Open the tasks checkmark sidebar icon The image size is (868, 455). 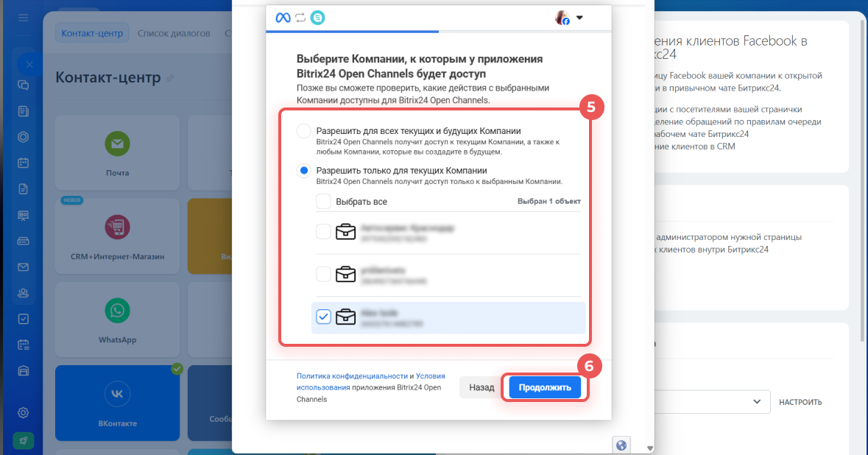tap(24, 319)
